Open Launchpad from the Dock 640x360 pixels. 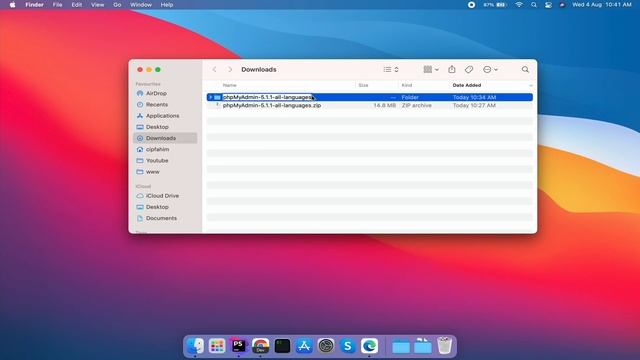click(x=217, y=346)
